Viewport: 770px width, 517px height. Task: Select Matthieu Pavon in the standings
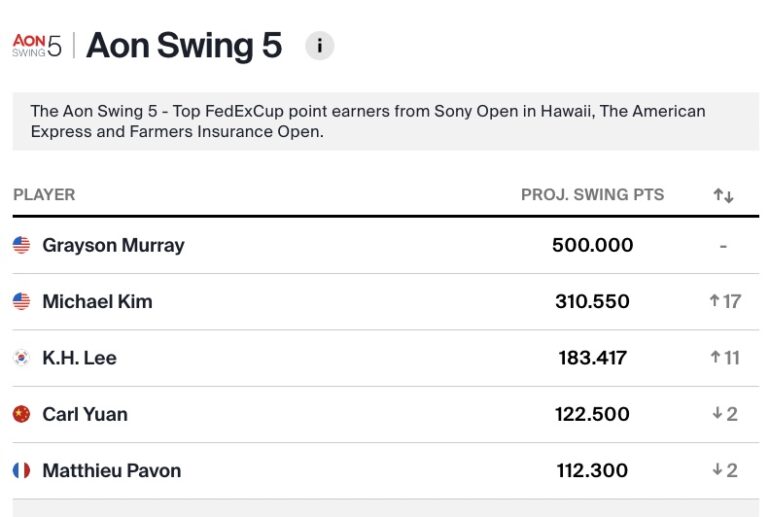click(111, 470)
